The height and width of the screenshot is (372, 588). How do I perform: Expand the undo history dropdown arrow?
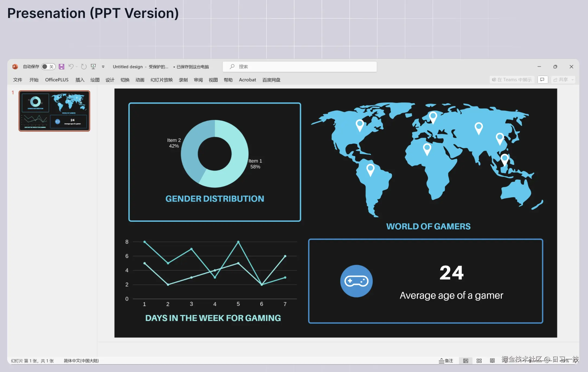coord(77,67)
